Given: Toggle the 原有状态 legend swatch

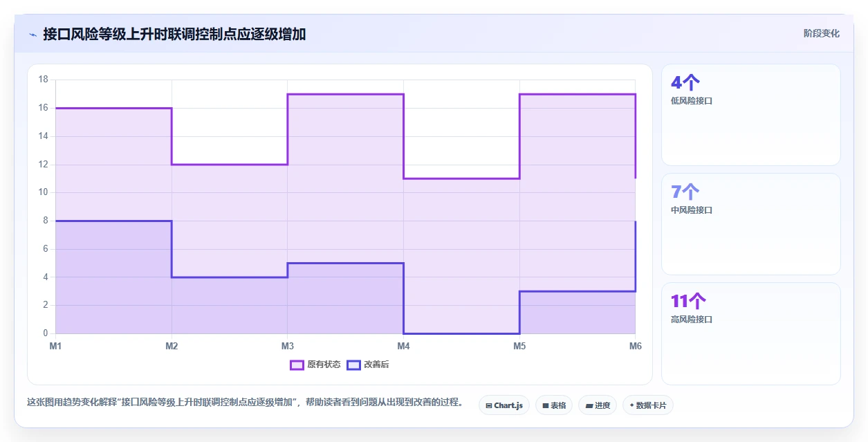Looking at the screenshot, I should point(297,365).
